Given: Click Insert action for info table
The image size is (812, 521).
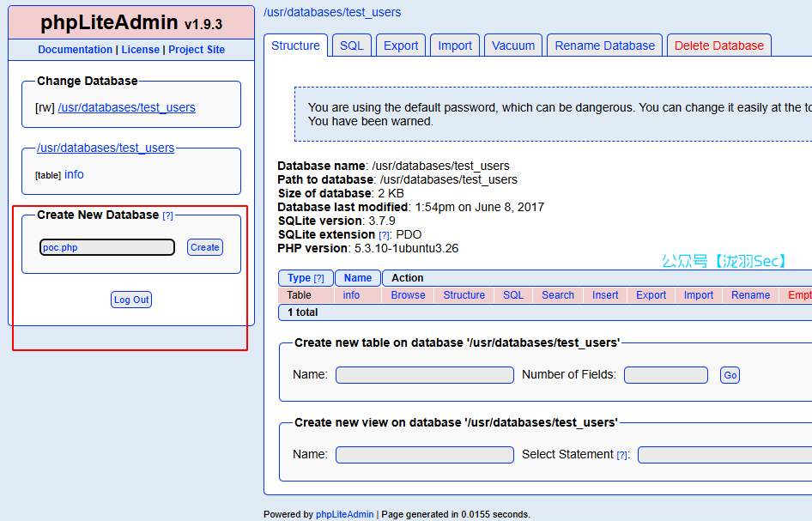Looking at the screenshot, I should click(604, 295).
